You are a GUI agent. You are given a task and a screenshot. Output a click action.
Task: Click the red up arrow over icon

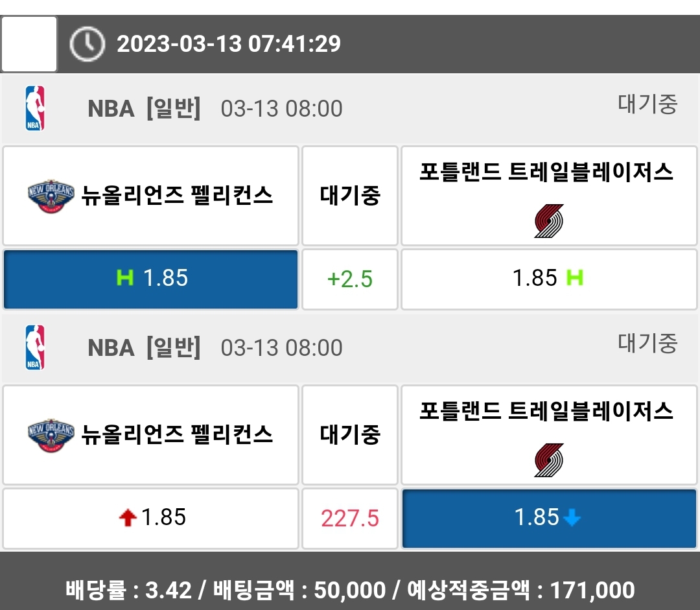pos(128,518)
